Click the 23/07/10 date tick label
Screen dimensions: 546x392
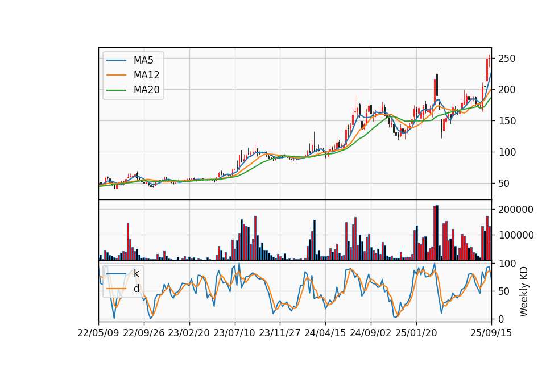click(234, 333)
